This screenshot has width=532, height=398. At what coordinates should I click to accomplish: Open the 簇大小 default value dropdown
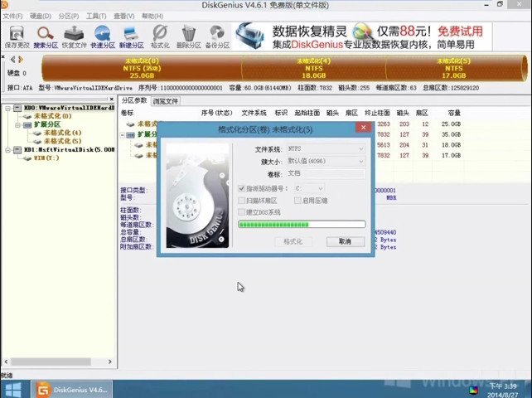tap(326, 161)
